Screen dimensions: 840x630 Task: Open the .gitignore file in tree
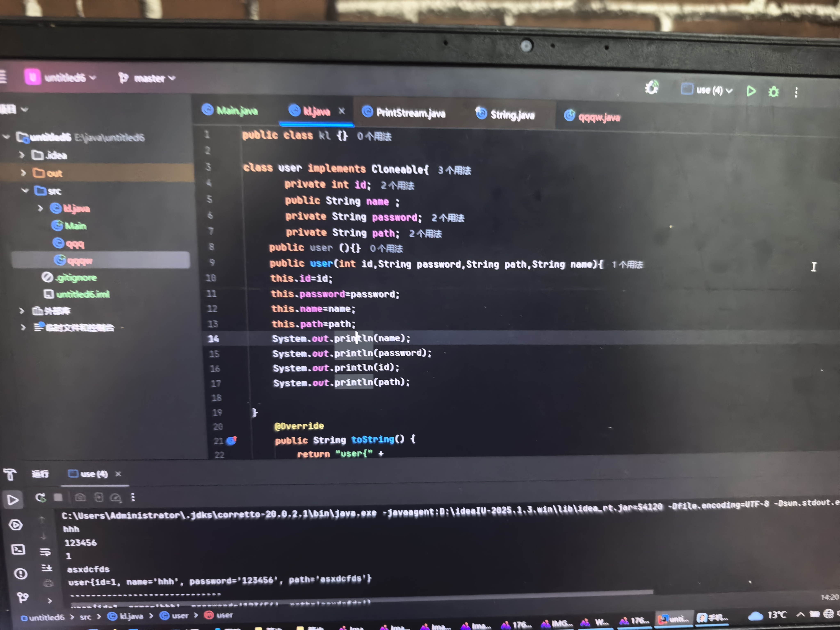(x=76, y=278)
